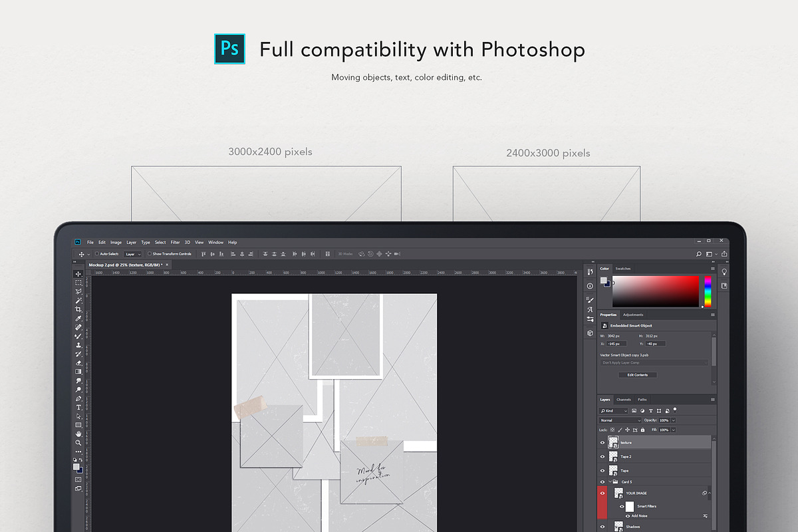Select the Lasso tool

(x=79, y=291)
